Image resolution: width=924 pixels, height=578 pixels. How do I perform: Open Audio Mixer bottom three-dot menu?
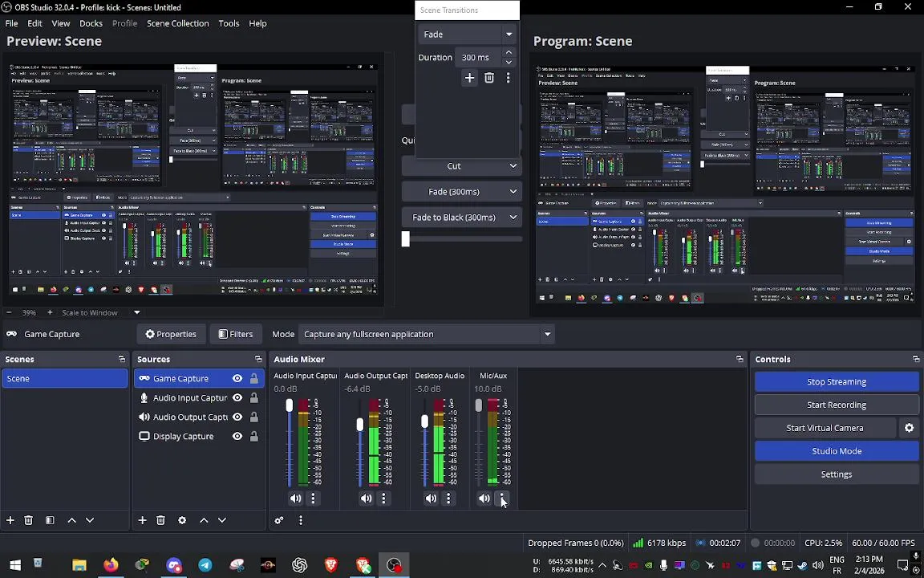301,520
